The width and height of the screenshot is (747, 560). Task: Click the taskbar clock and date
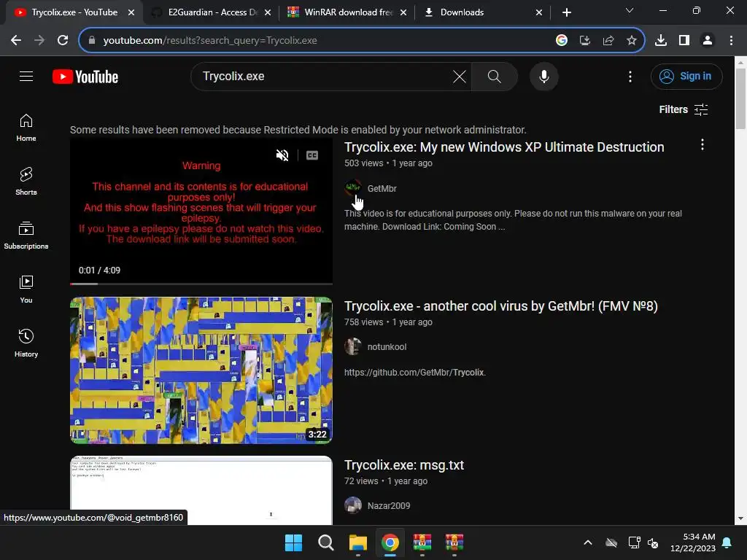(x=693, y=542)
